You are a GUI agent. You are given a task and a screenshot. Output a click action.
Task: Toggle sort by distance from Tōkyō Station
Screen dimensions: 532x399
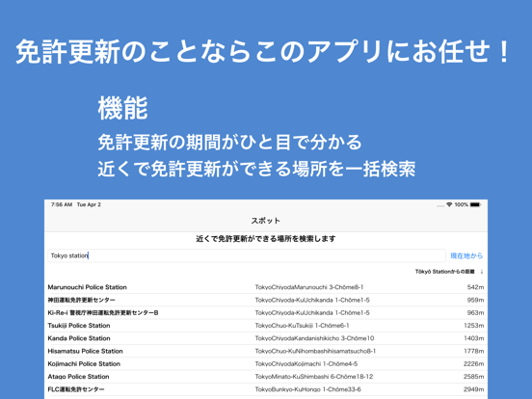(445, 272)
